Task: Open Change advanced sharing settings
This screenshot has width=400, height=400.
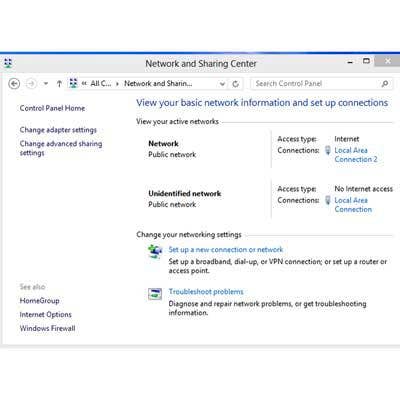Action: pos(61,148)
